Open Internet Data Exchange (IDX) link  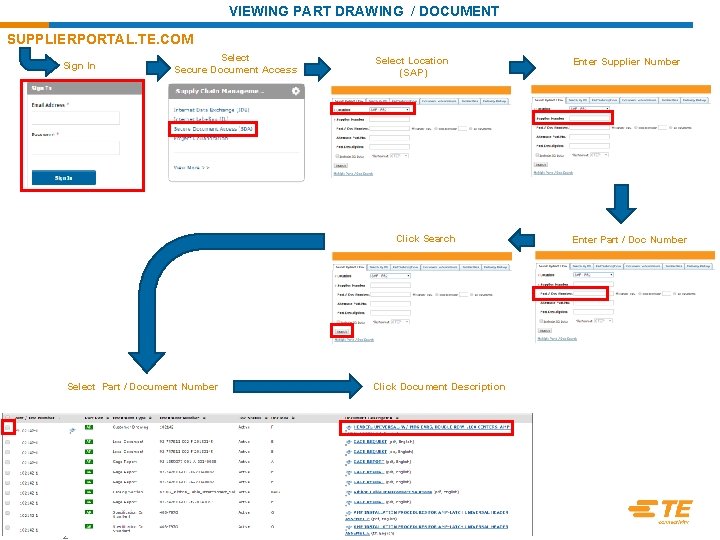pos(211,110)
